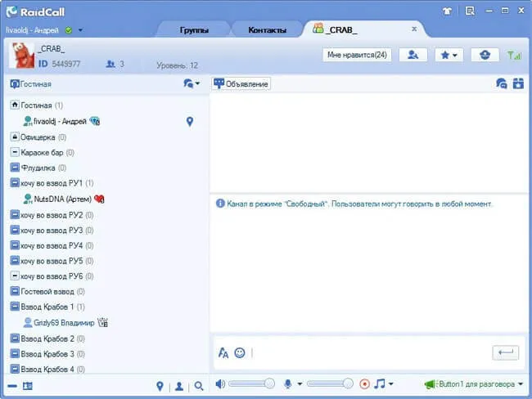The image size is (532, 399).
Task: Click the Гостиная header above channel list
Action: [31, 83]
